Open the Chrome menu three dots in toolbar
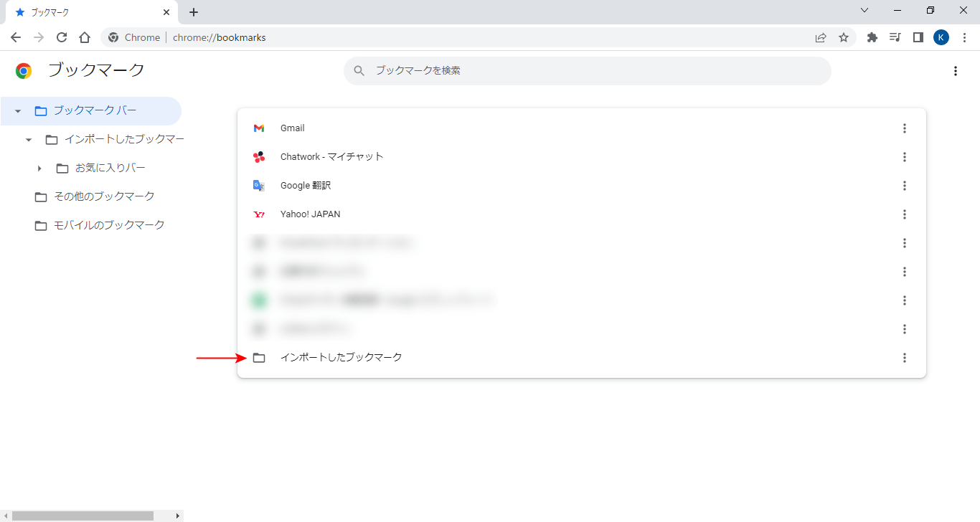The width and height of the screenshot is (980, 522). tap(964, 37)
